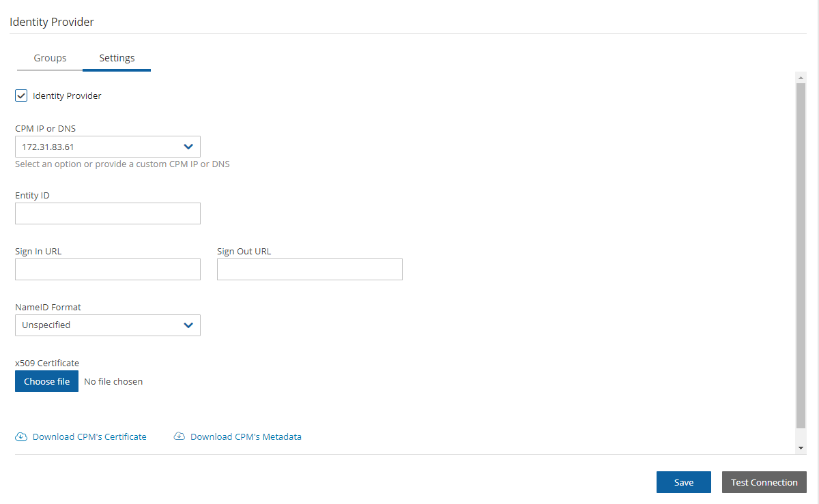819x504 pixels.
Task: Expand the CPM IP or DNS dropdown arrow
Action: pyautogui.click(x=188, y=147)
